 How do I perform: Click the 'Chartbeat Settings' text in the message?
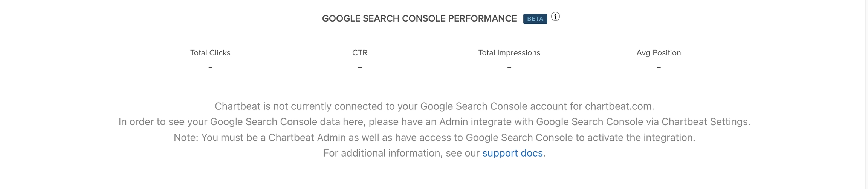pos(705,122)
